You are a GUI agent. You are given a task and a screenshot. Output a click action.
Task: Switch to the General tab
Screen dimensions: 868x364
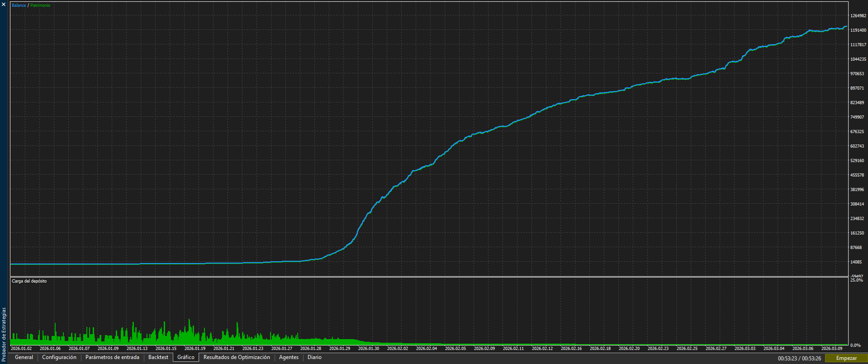(x=24, y=358)
